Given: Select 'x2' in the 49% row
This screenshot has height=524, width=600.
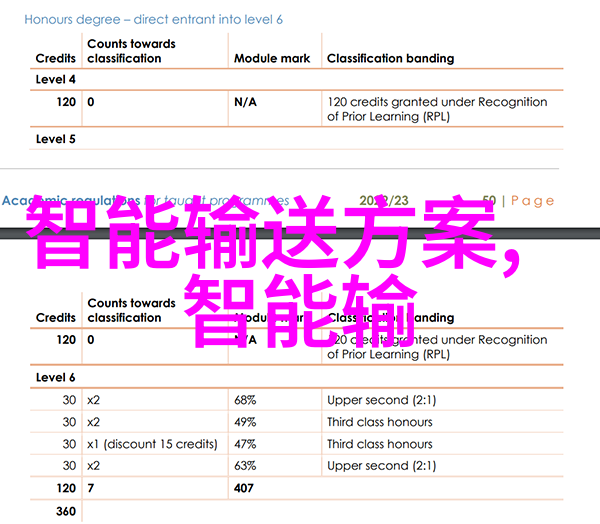Looking at the screenshot, I should (x=93, y=422).
